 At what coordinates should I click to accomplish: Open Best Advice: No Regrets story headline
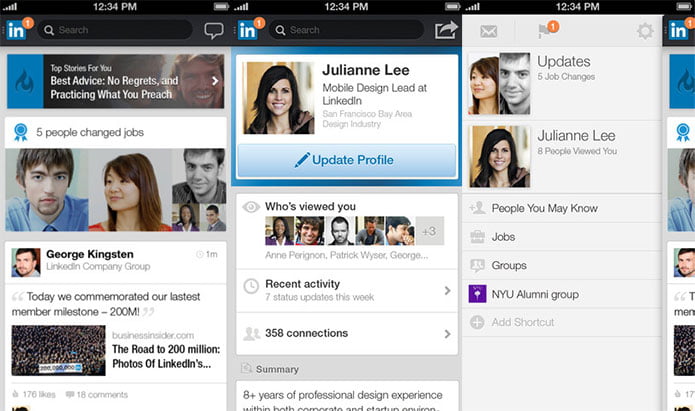click(x=114, y=87)
